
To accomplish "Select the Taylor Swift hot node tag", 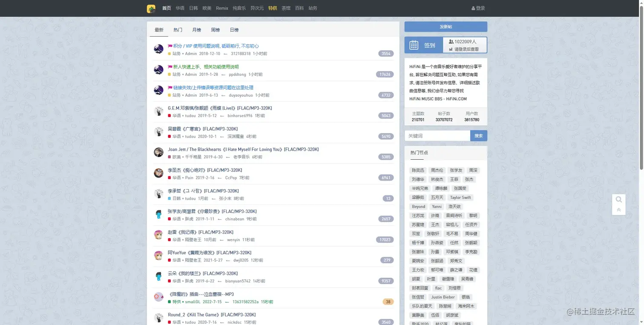I will [460, 198].
